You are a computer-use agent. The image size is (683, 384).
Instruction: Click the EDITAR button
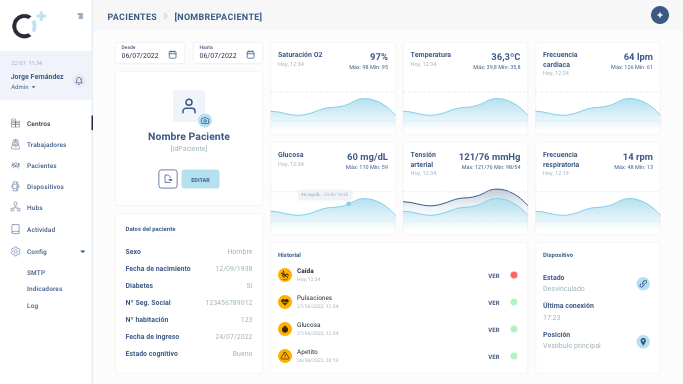[200, 179]
